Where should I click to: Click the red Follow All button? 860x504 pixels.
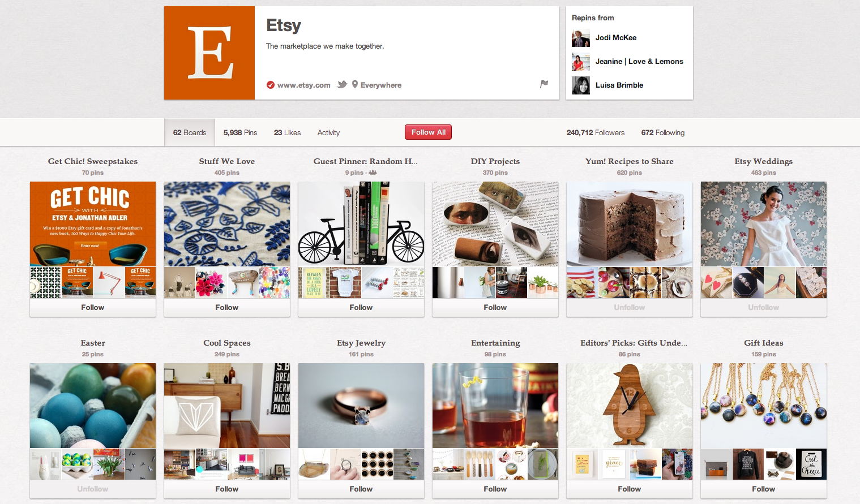pyautogui.click(x=428, y=132)
